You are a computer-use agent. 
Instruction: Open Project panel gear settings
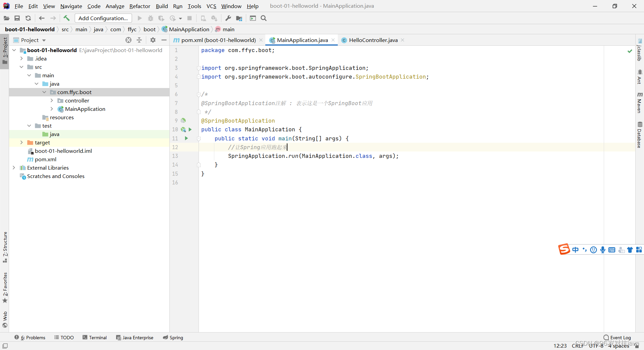click(153, 40)
